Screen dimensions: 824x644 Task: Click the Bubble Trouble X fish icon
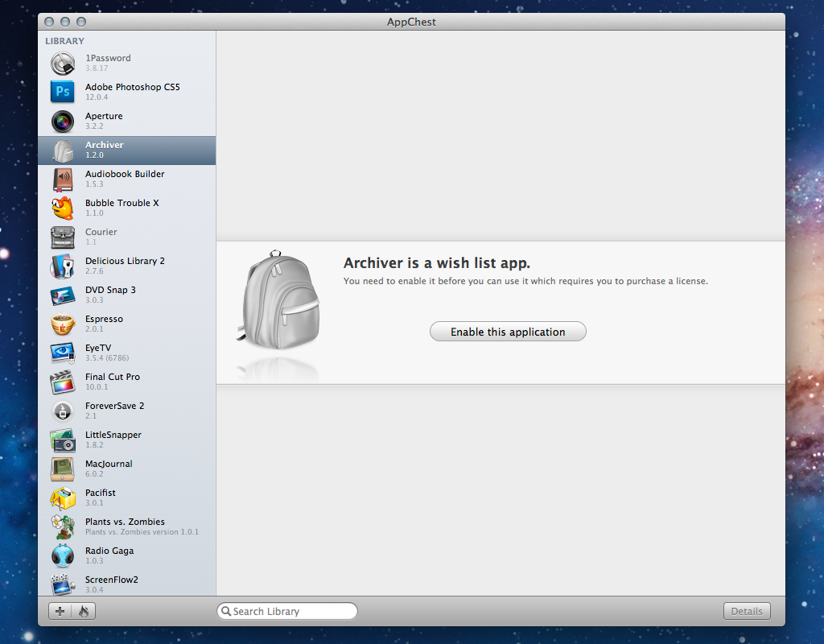pos(63,208)
